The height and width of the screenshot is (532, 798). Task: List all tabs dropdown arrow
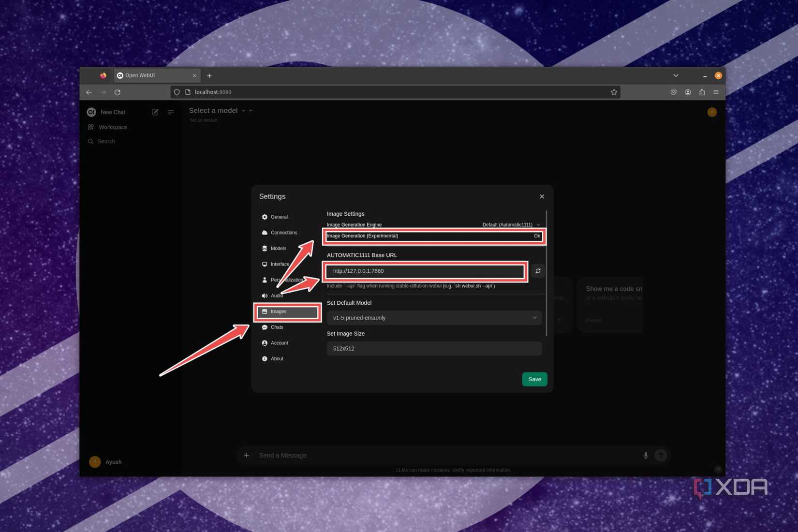(x=676, y=76)
